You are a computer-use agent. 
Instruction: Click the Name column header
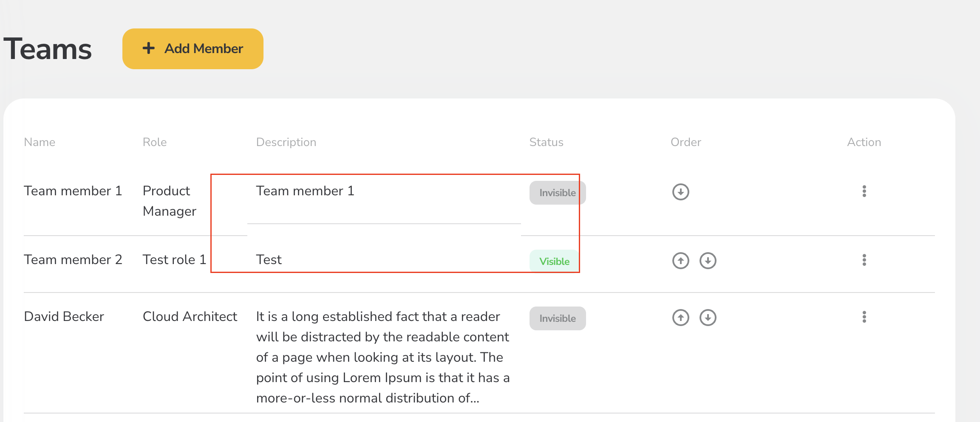[x=40, y=142]
